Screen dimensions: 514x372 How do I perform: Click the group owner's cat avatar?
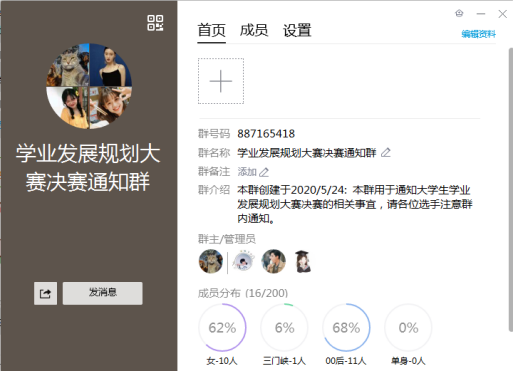(x=211, y=261)
